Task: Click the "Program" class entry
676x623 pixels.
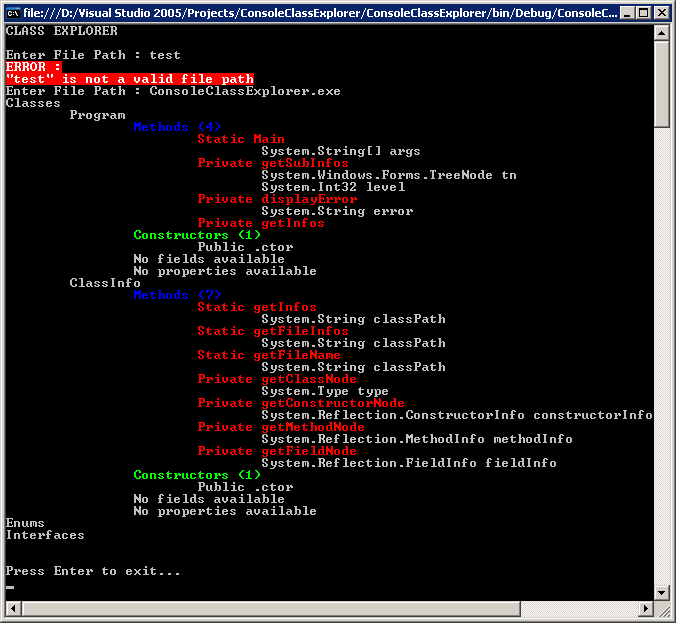Action: 97,115
